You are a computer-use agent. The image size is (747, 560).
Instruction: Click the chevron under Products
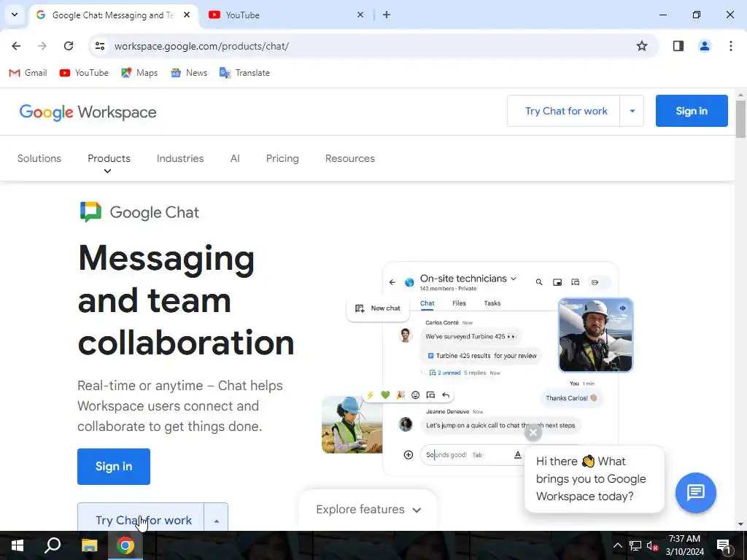[108, 171]
